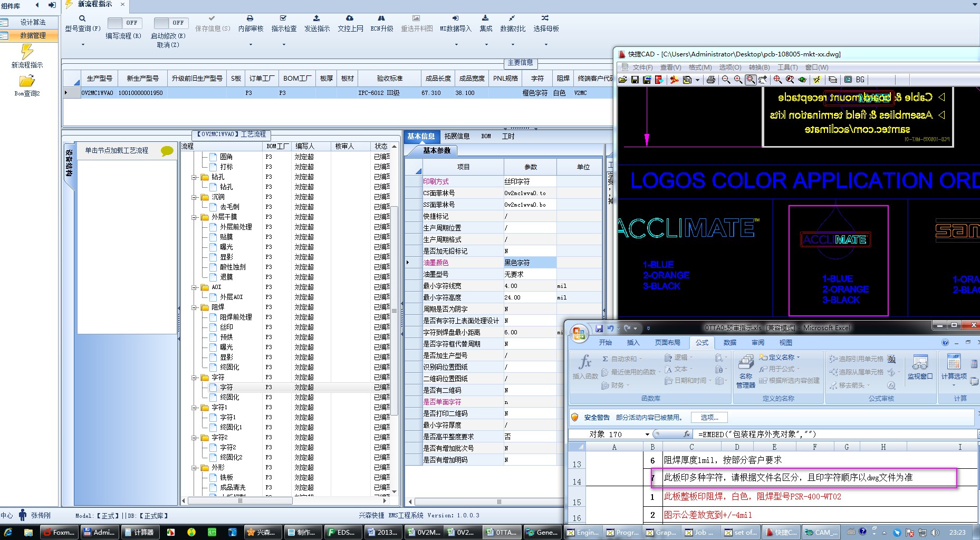
Task: Open the Excel name box dropdown arrow
Action: pyautogui.click(x=647, y=435)
